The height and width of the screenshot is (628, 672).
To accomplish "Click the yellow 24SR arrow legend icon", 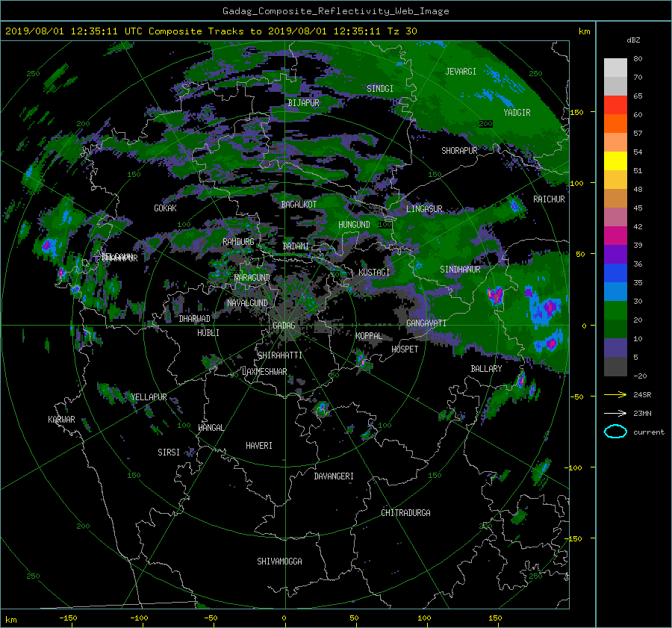I will pos(615,394).
